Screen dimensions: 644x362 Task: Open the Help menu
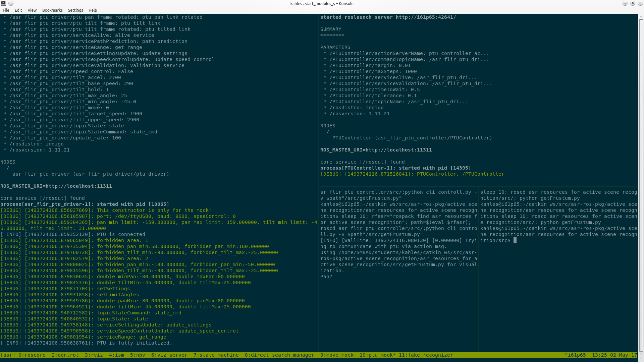[x=93, y=10]
